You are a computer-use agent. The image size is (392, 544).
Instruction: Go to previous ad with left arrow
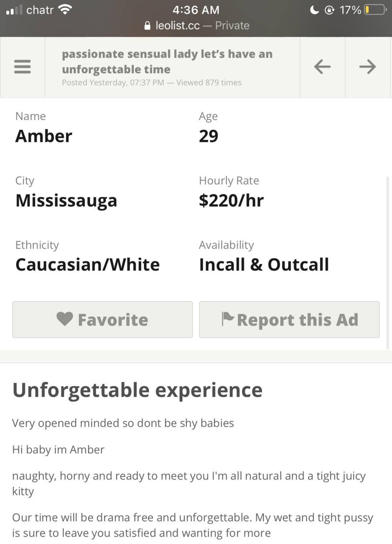322,67
